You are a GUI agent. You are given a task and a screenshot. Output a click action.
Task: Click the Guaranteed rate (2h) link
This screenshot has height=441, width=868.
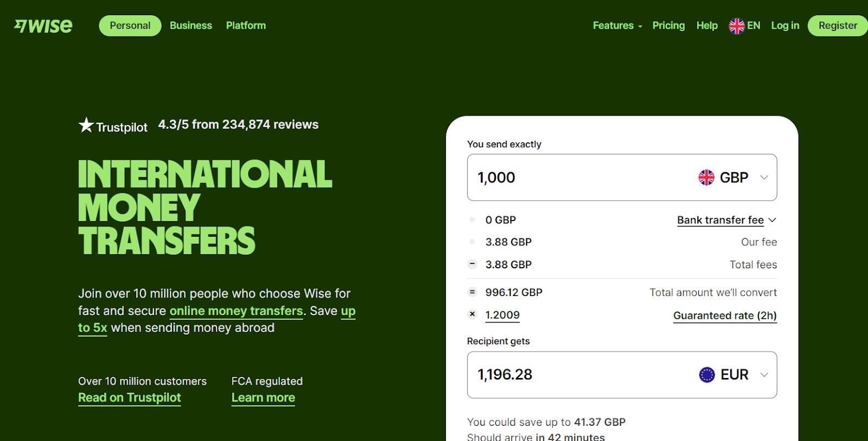coord(725,316)
